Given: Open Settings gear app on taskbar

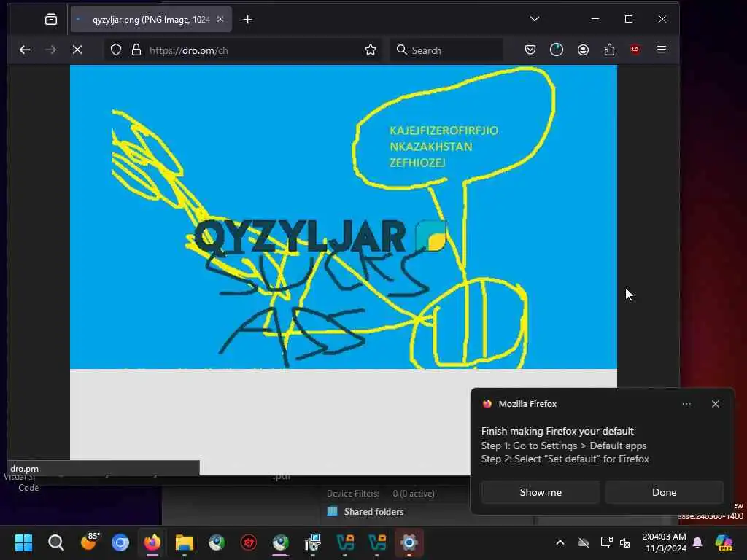Looking at the screenshot, I should (409, 542).
